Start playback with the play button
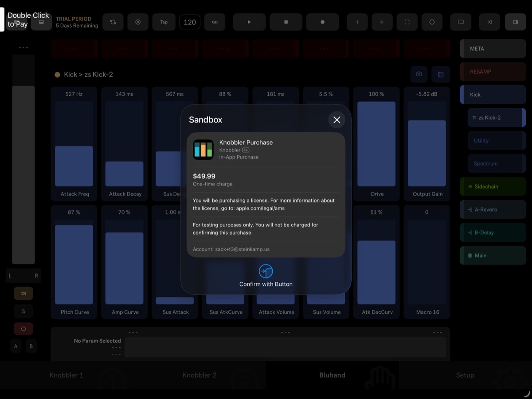Viewport: 532px width, 399px height. (x=249, y=22)
